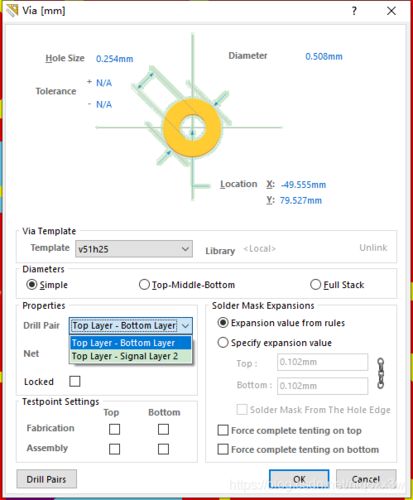Close the Via dialog window
Image resolution: width=413 pixels, height=500 pixels.
pyautogui.click(x=391, y=11)
